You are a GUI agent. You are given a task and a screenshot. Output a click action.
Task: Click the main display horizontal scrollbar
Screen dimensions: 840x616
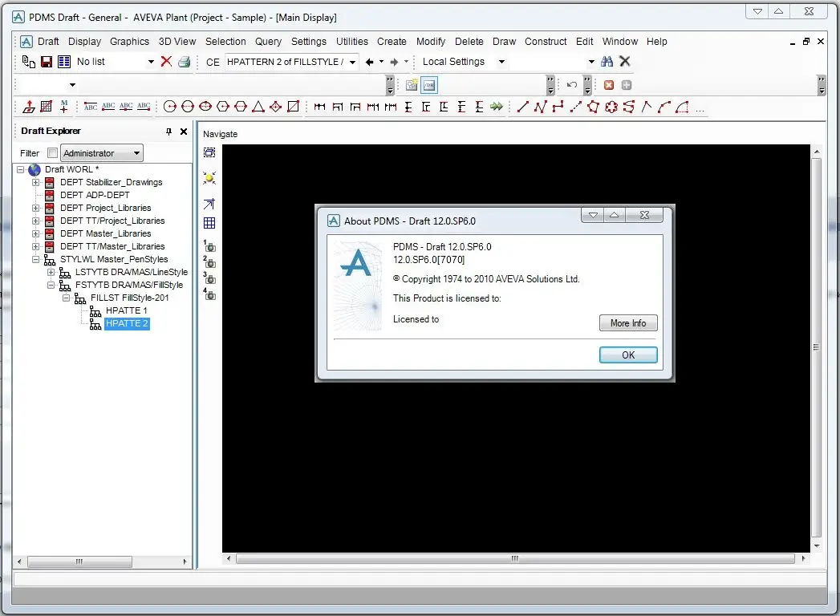(515, 559)
